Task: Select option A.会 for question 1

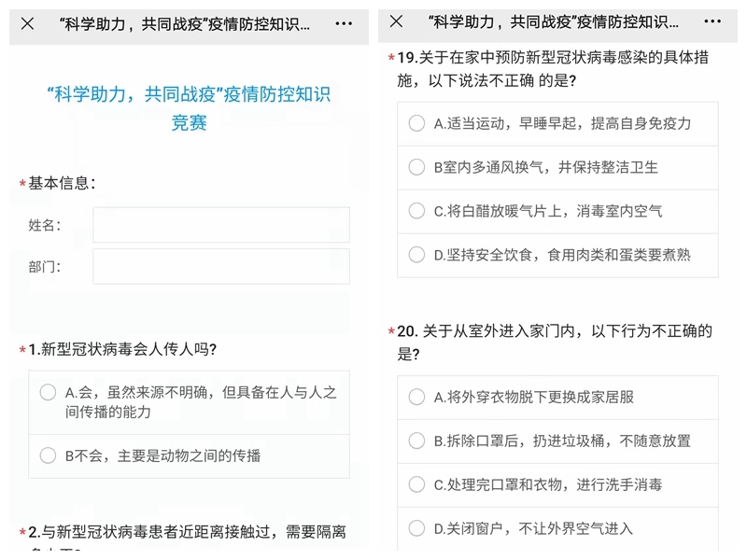Action: (49, 392)
